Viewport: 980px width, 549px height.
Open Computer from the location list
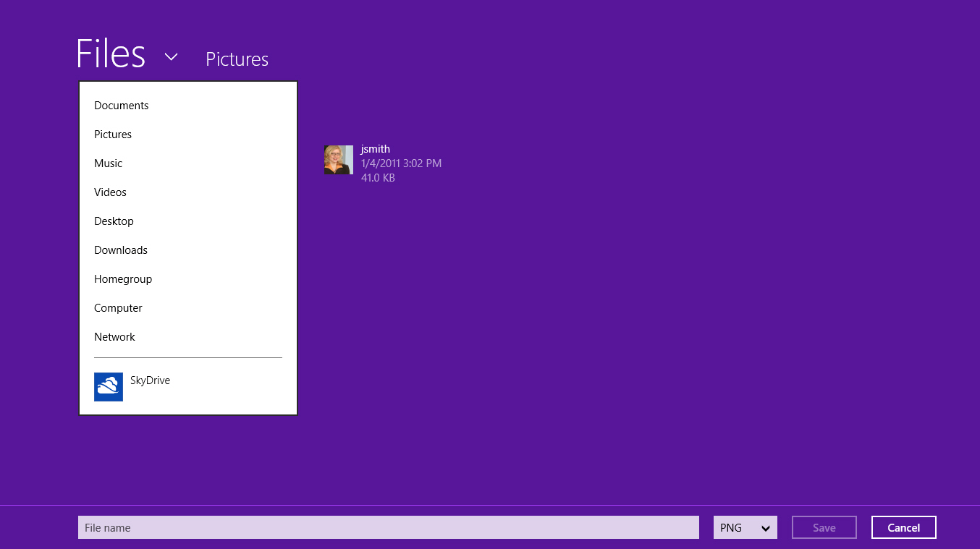[118, 308]
